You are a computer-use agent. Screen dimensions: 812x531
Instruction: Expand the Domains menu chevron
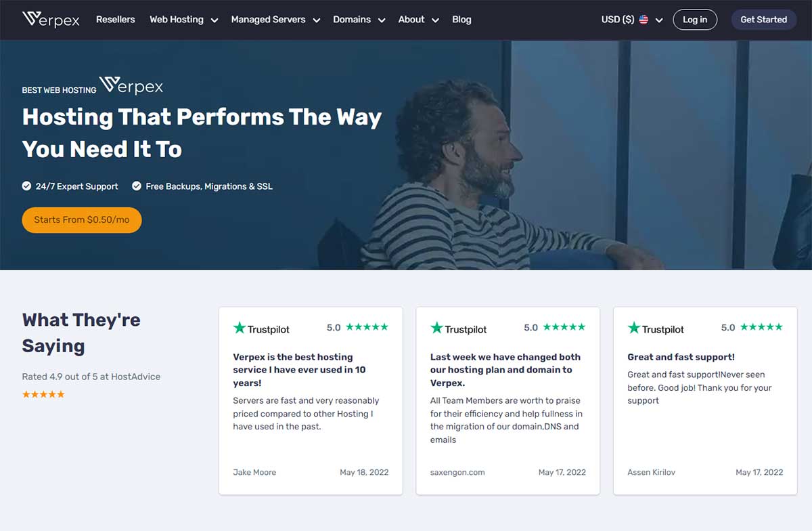[382, 20]
